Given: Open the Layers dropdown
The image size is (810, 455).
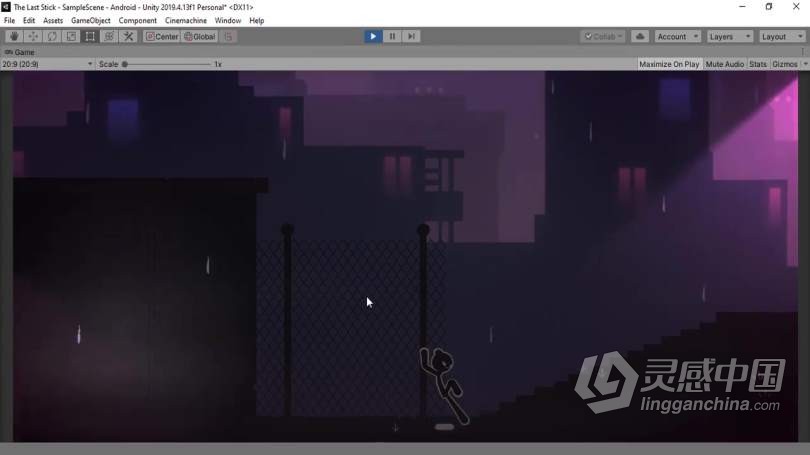Looking at the screenshot, I should pos(730,36).
